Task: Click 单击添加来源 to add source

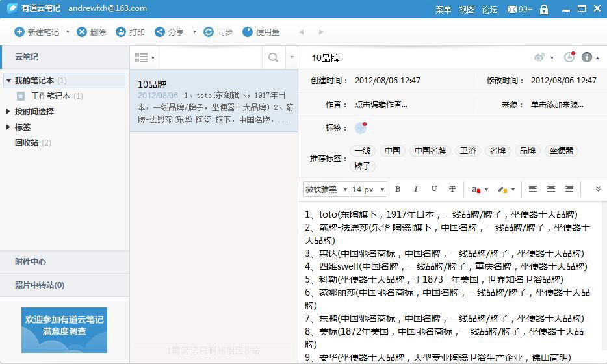Action: coord(557,104)
